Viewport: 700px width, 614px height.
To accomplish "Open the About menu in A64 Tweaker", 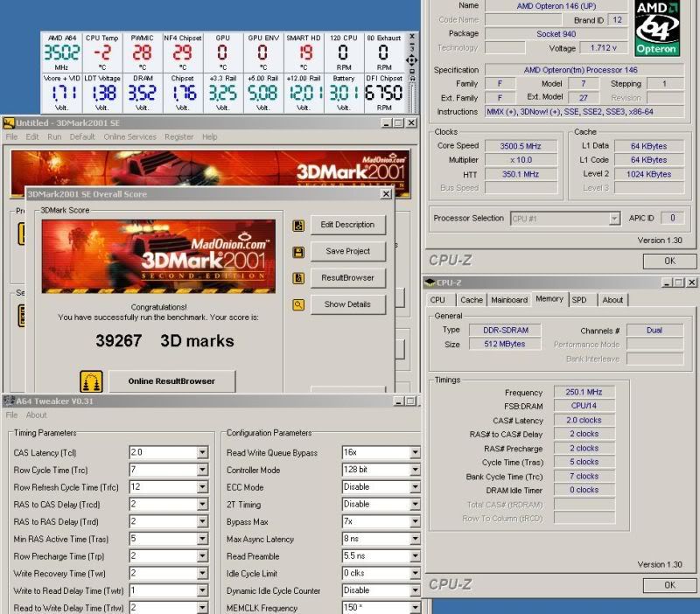I will [x=36, y=415].
